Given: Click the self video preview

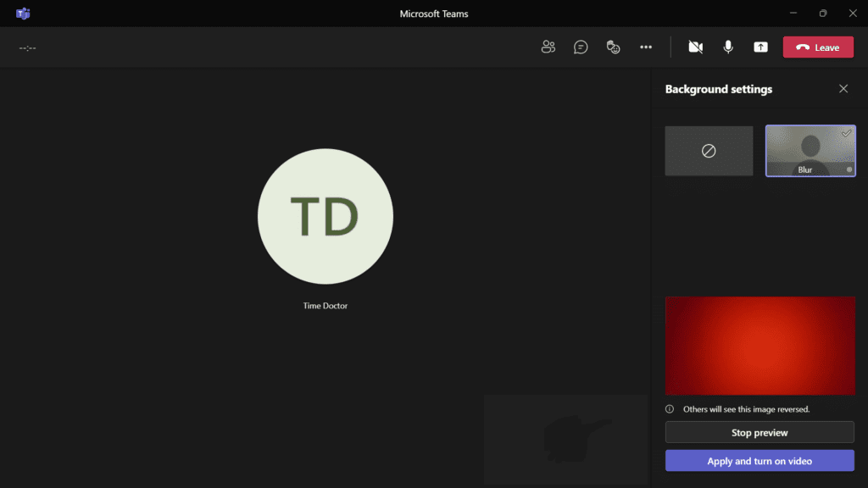Looking at the screenshot, I should point(565,439).
